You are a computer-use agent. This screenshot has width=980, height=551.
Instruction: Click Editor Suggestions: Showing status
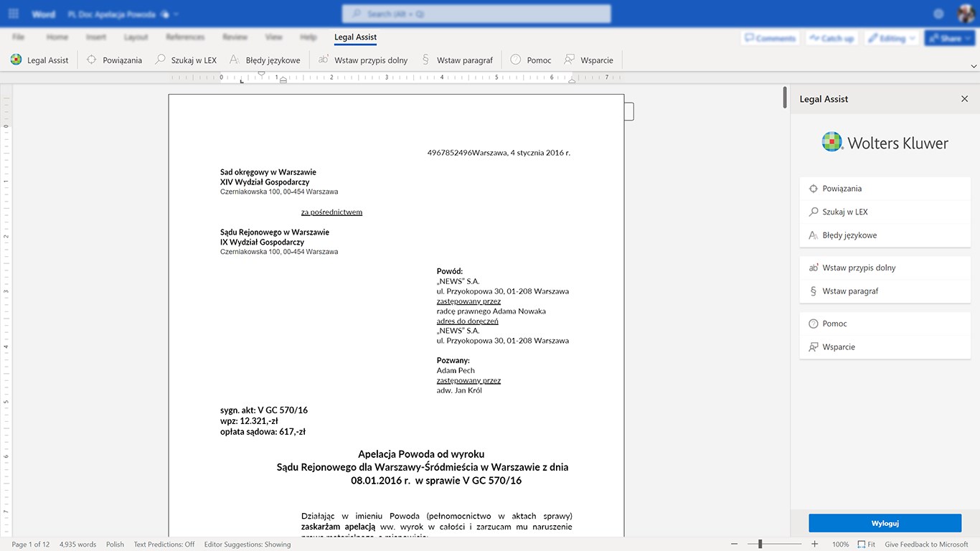tap(248, 545)
